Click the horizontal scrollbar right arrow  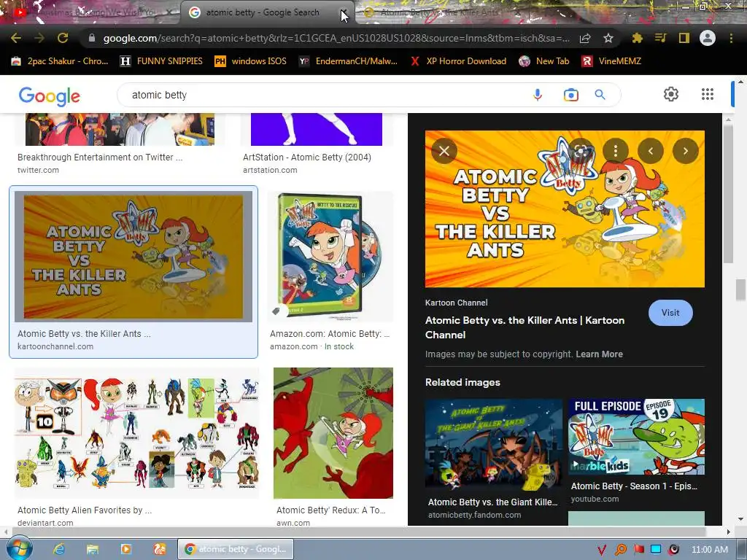click(728, 532)
